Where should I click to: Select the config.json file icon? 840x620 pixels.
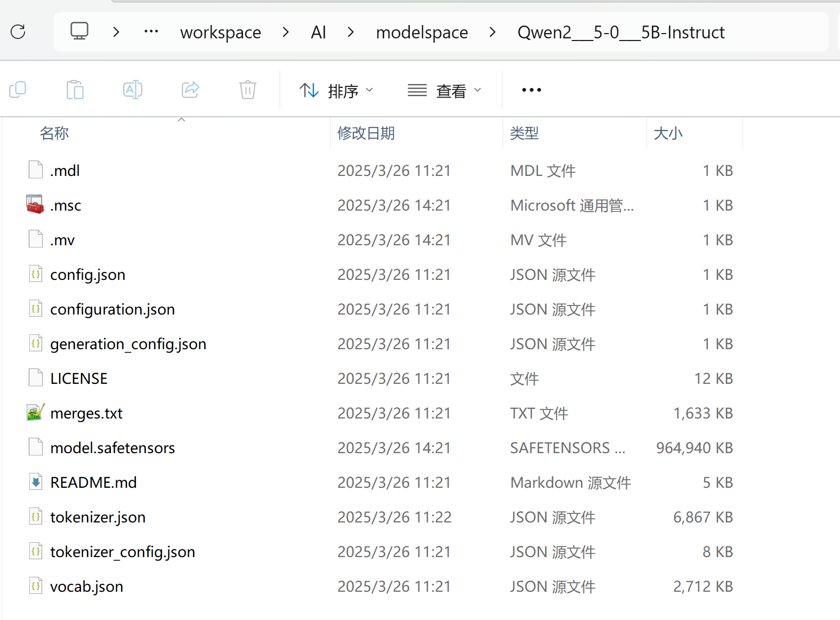click(36, 274)
